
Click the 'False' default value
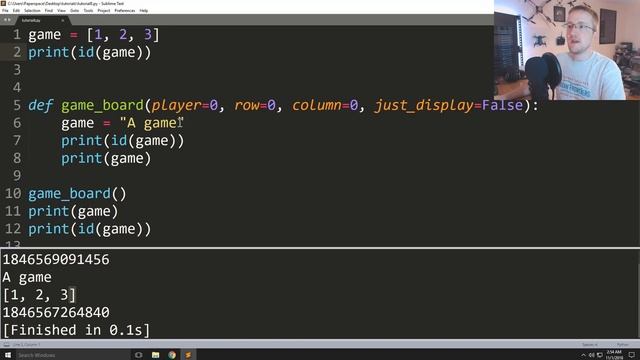pos(502,105)
